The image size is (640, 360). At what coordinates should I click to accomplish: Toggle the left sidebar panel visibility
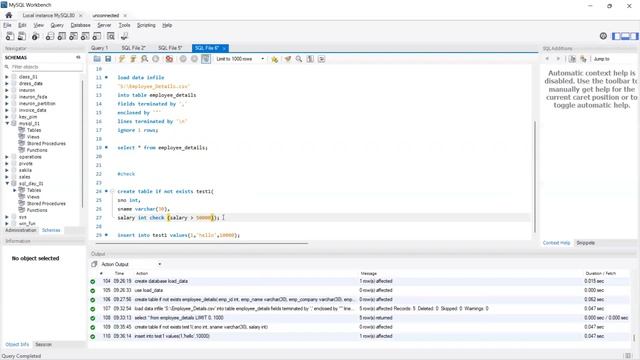click(x=616, y=36)
